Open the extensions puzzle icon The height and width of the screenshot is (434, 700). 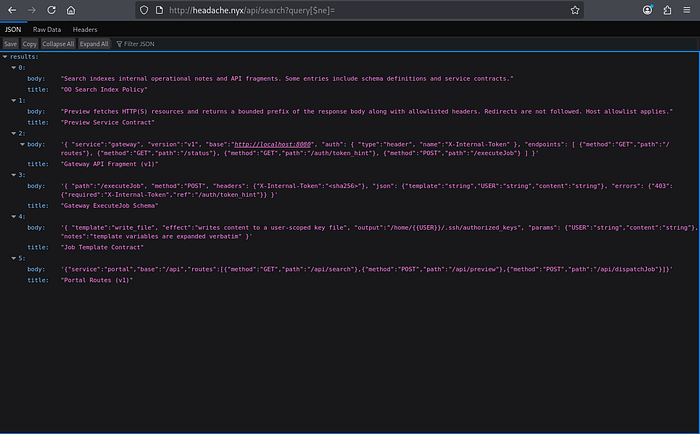click(x=667, y=9)
